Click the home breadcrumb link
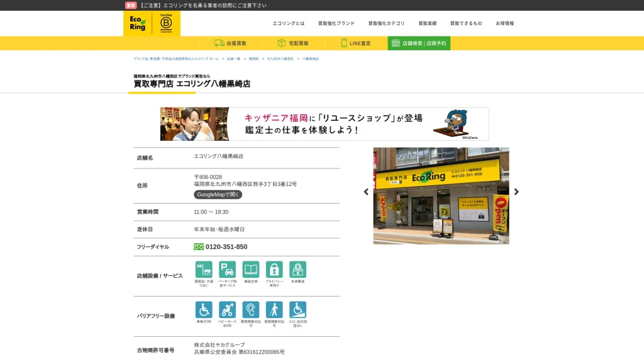The image size is (644, 362). click(x=176, y=58)
